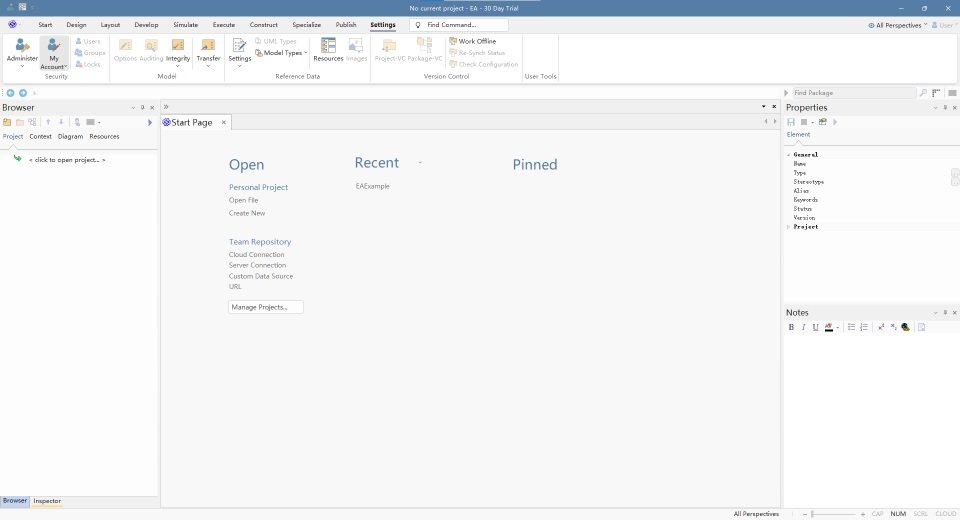Open the Integrity check ribbon button

pos(178,52)
